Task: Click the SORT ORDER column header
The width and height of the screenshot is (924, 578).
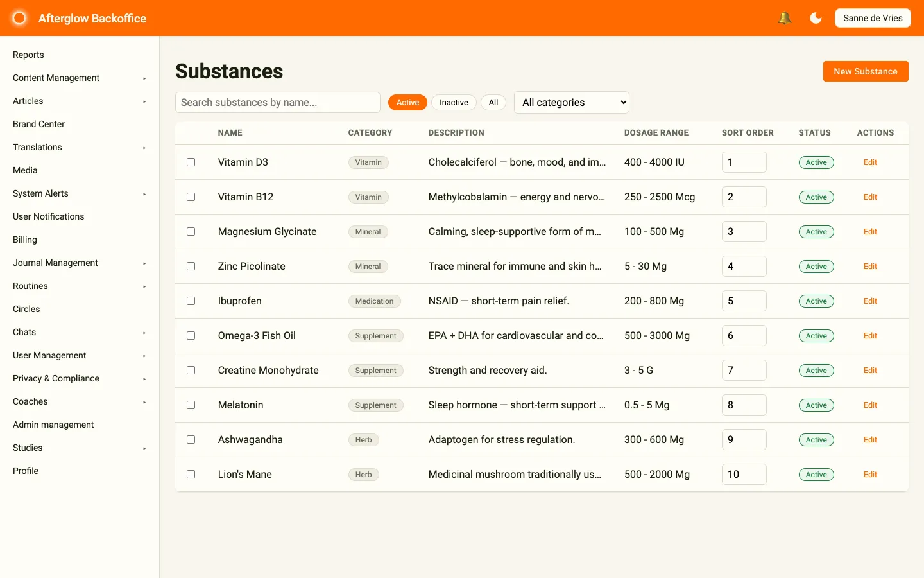Action: pos(748,133)
